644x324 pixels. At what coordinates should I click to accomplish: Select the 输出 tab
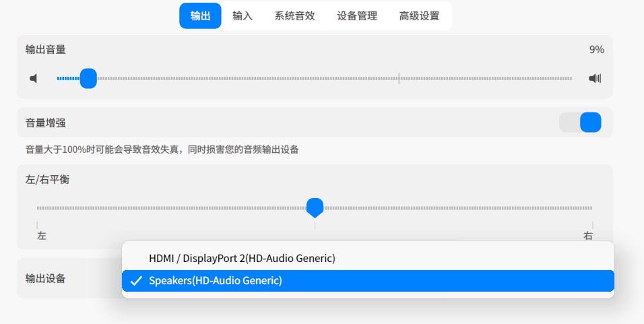200,15
